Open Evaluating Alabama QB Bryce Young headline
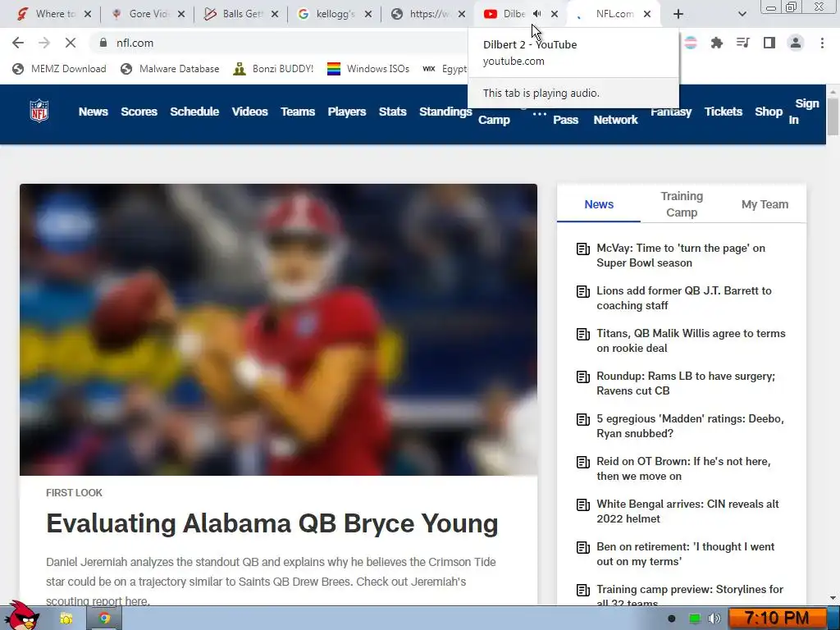Viewport: 840px width, 630px height. 272,523
